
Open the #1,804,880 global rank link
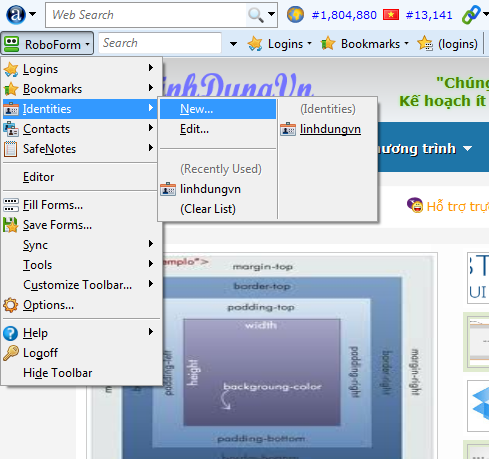pyautogui.click(x=344, y=15)
